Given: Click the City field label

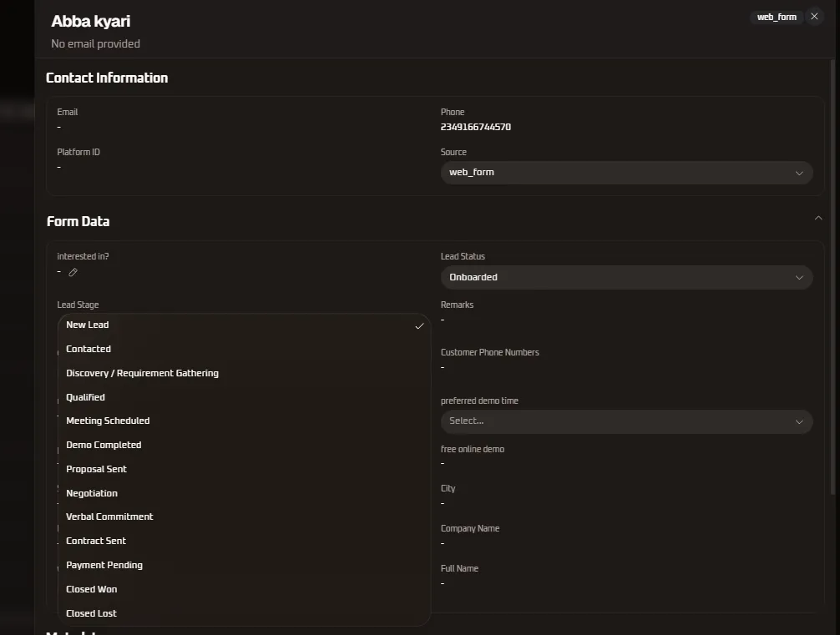Looking at the screenshot, I should 448,488.
